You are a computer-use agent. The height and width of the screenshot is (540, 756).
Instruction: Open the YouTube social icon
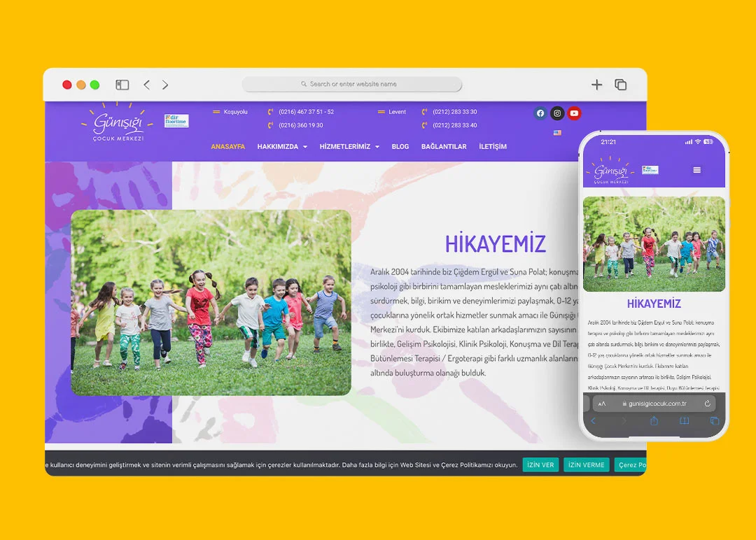coord(574,113)
